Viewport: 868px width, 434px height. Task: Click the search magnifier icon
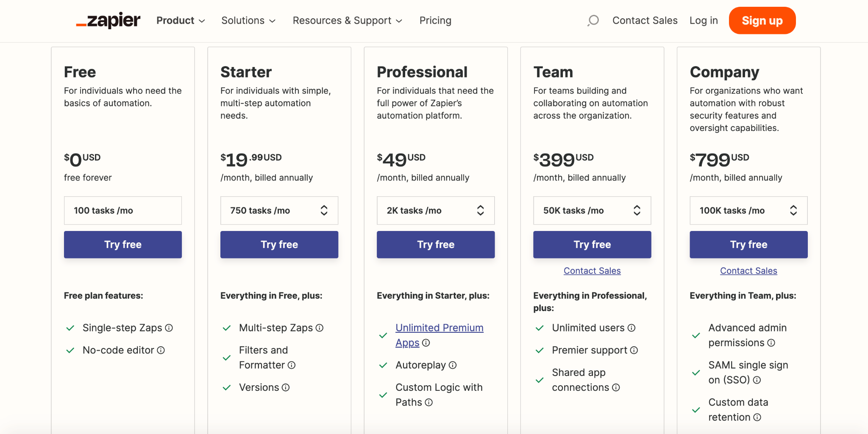(x=593, y=20)
